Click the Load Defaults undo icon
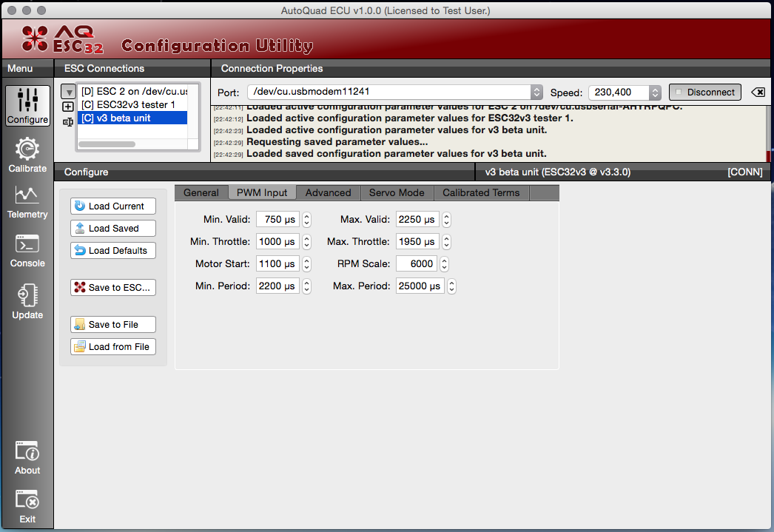This screenshot has width=774, height=532. pos(80,250)
